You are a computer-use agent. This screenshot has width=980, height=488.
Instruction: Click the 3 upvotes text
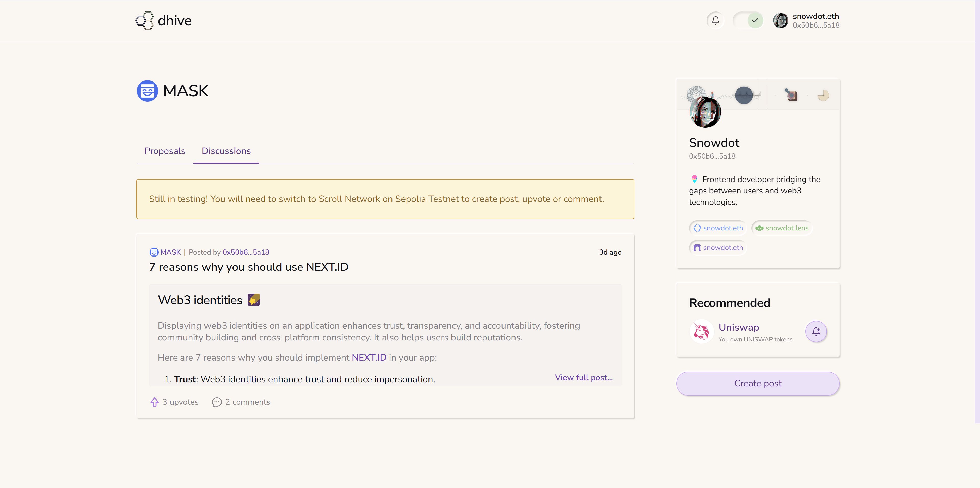point(180,402)
